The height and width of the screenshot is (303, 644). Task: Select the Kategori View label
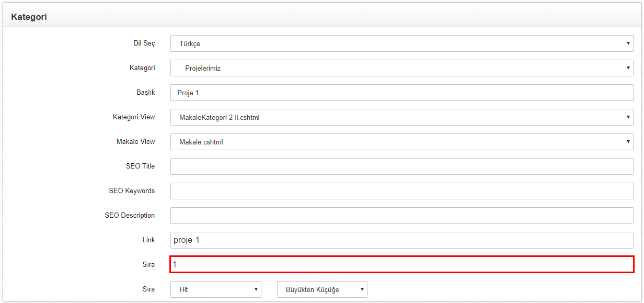[x=134, y=117]
